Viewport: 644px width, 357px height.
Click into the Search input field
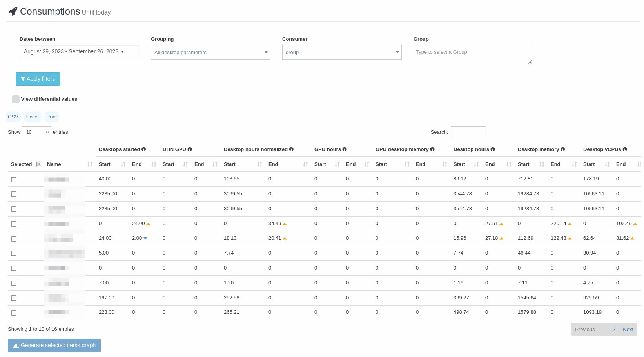pyautogui.click(x=468, y=132)
